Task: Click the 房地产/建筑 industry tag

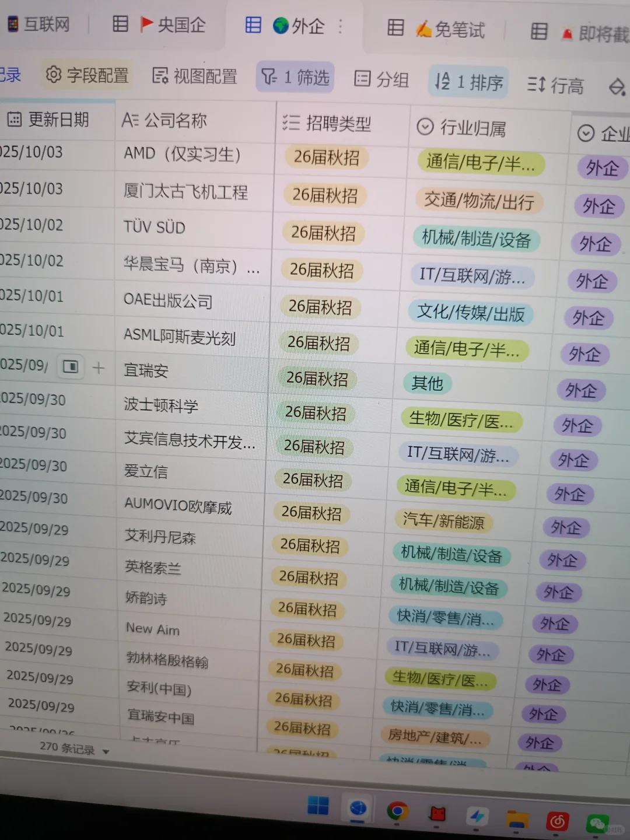Action: tap(435, 737)
